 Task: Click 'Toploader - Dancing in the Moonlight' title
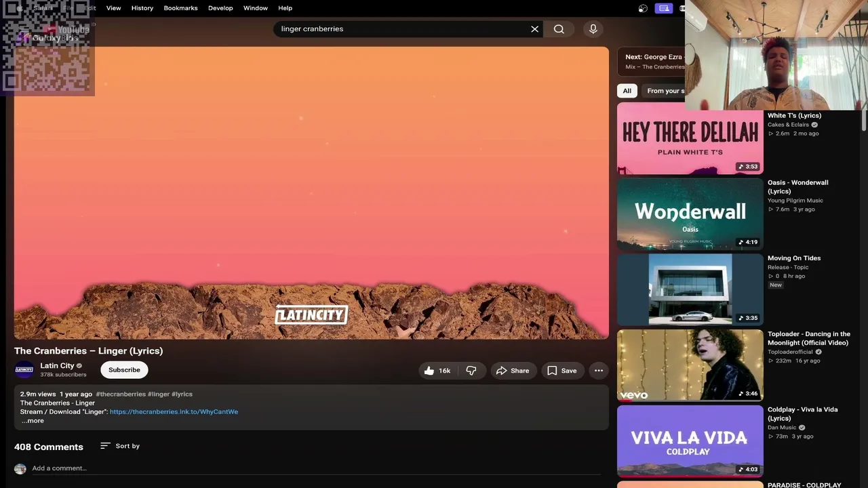tap(809, 338)
